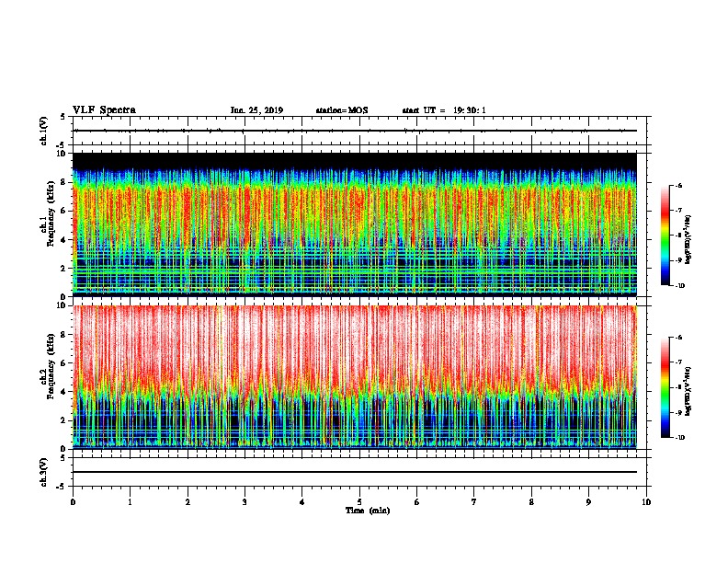The height and width of the screenshot is (563, 728).
Task: Click the "2" kHz tick on ch.1 axis
Action: pos(64,268)
